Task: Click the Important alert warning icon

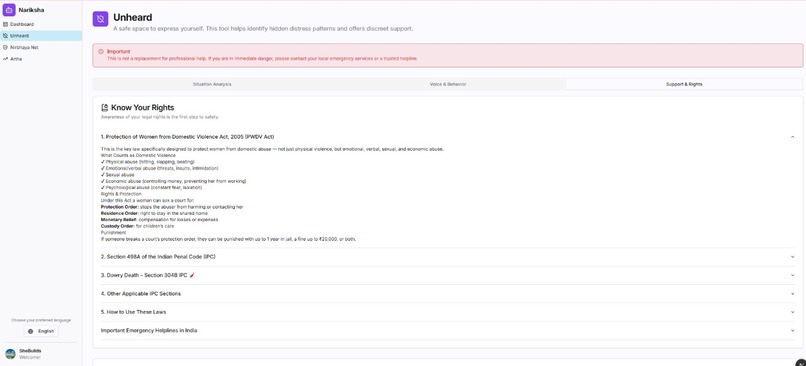Action: pyautogui.click(x=101, y=51)
